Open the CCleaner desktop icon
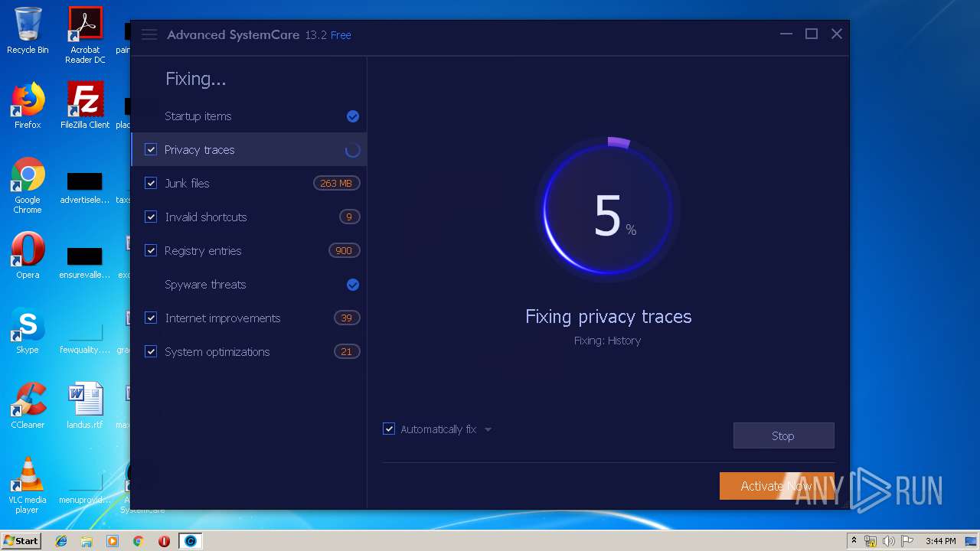The image size is (980, 551). coord(28,406)
